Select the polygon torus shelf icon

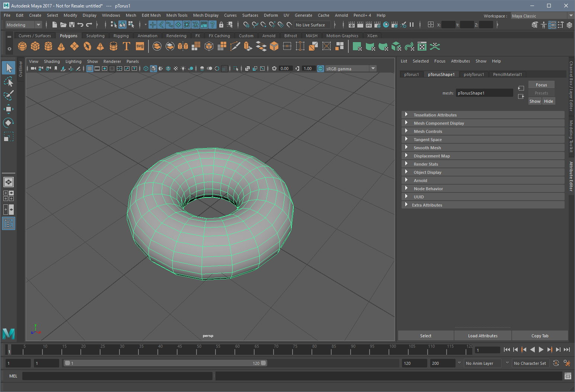point(87,47)
